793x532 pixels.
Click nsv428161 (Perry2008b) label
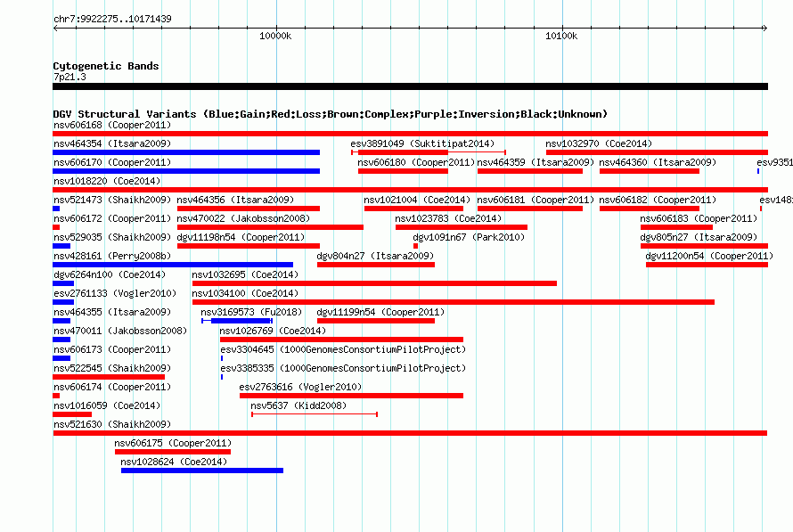(x=112, y=256)
